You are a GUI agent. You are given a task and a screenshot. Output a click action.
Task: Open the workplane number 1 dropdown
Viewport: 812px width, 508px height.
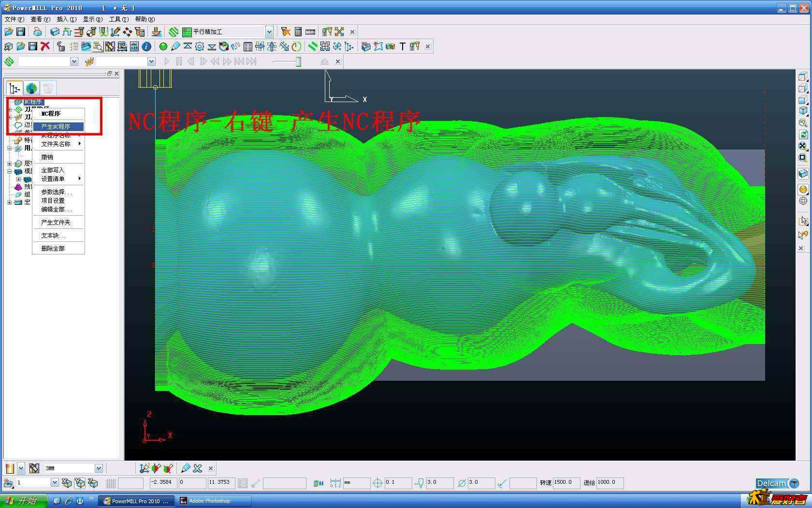point(55,483)
